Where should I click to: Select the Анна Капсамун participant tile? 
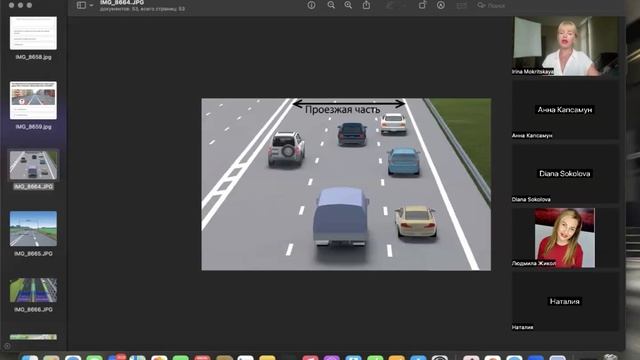(x=566, y=110)
